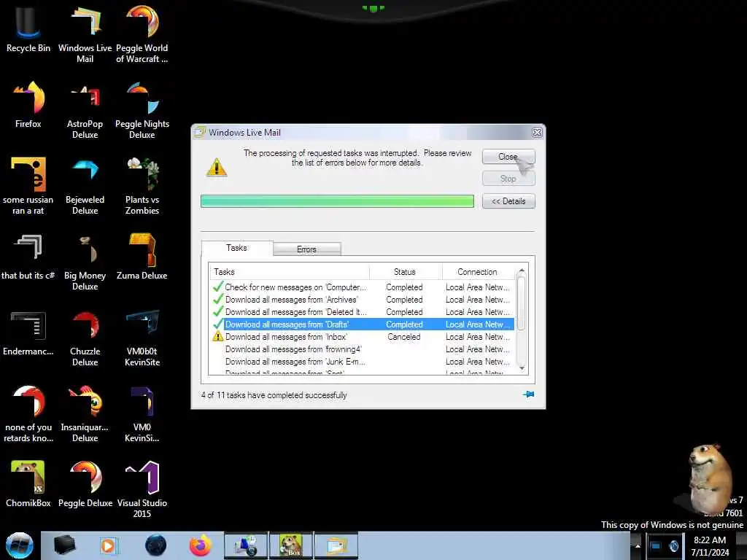Screen dimensions: 747x560
Task: Select Plants vs Zombies desktop icon
Action: tap(142, 186)
